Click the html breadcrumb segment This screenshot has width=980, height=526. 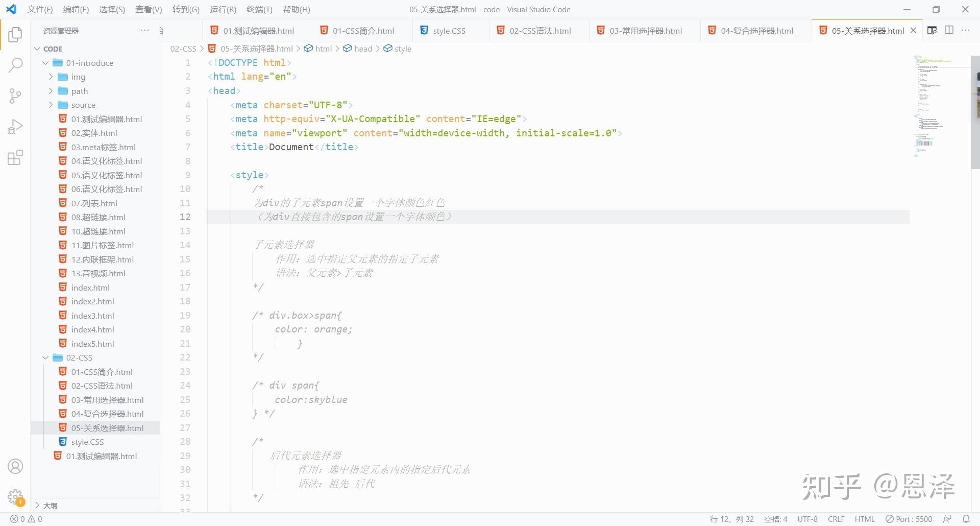(x=318, y=49)
